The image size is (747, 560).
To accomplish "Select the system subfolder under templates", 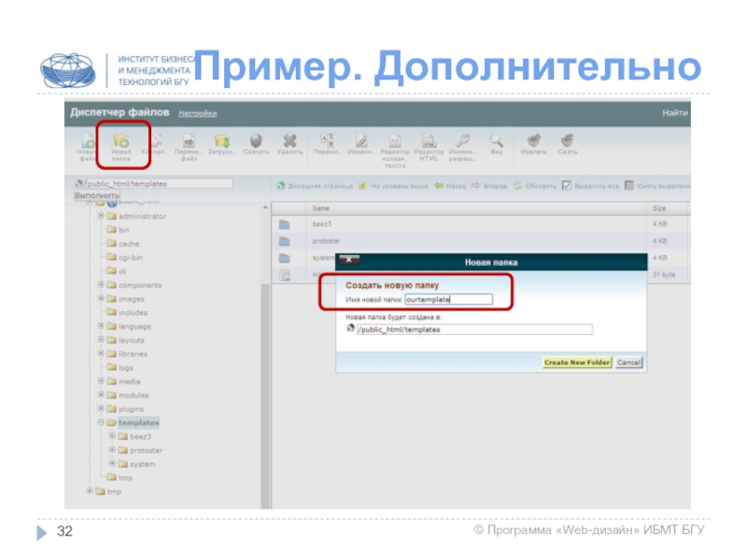I will click(136, 464).
